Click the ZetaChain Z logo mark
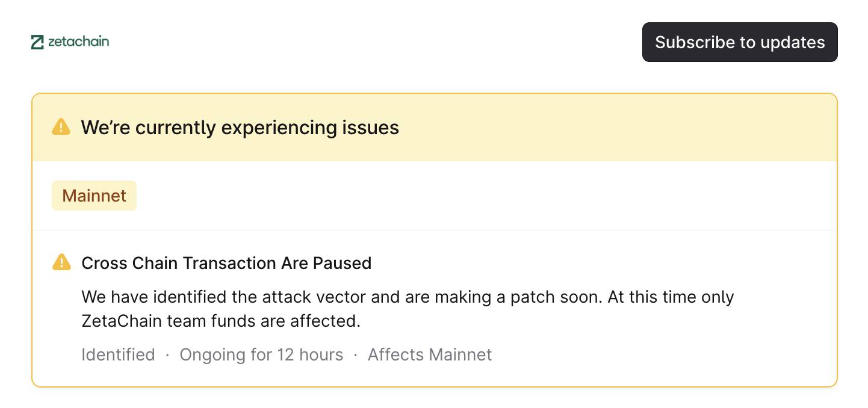 (37, 42)
